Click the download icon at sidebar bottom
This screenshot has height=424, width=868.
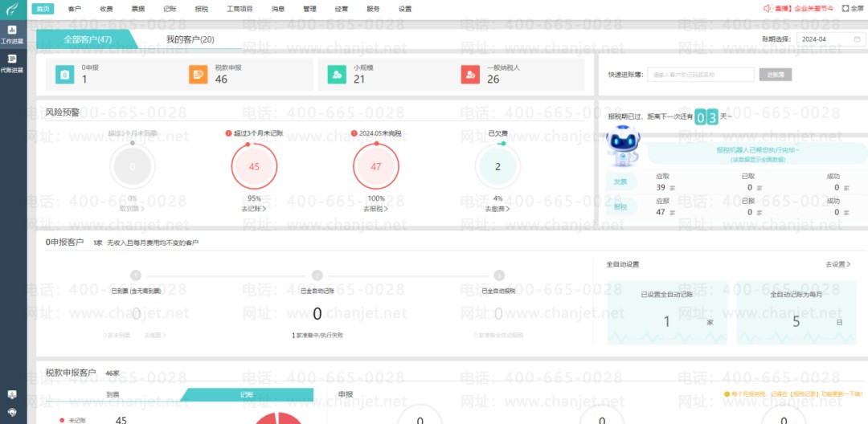12,394
